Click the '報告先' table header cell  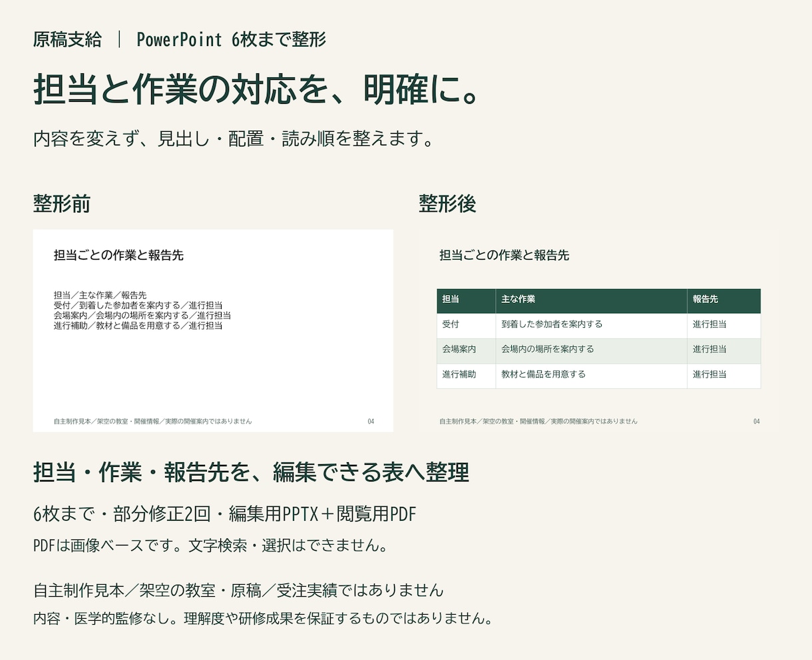(x=724, y=300)
